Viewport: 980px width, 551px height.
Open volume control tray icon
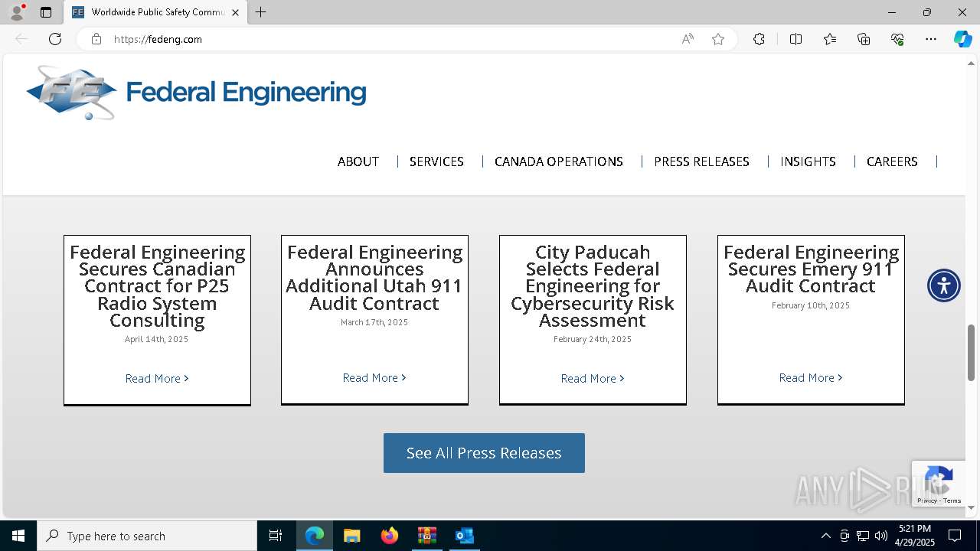click(x=881, y=536)
